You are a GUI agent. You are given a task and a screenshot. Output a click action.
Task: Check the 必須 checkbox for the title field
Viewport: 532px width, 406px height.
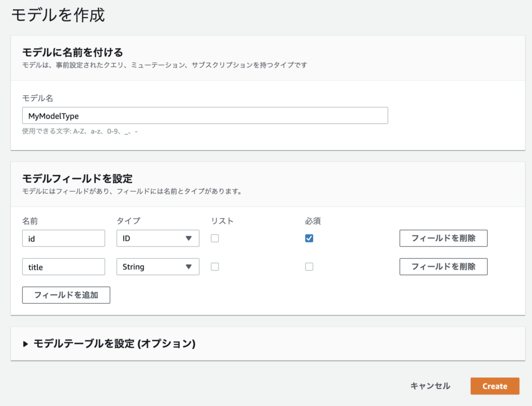click(309, 267)
